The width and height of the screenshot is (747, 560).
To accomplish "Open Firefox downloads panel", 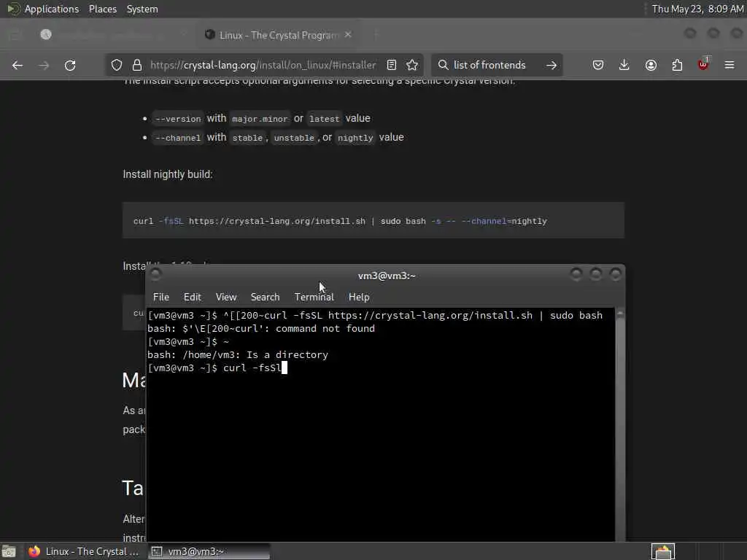I will pos(624,65).
